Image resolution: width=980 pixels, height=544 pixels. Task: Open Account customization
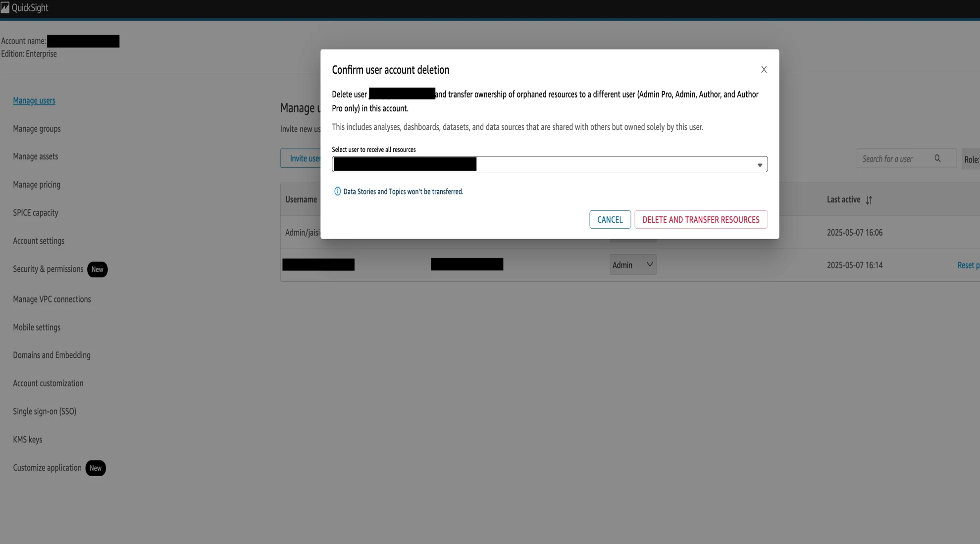point(48,384)
